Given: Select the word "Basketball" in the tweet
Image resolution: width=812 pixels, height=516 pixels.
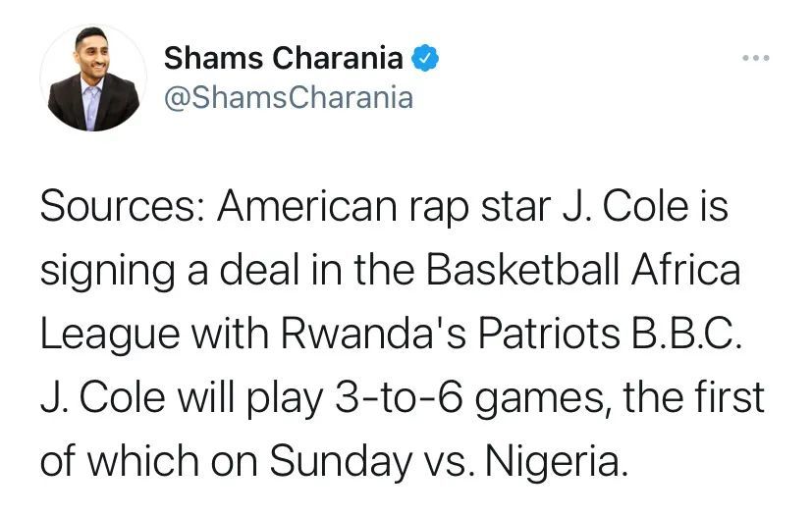Looking at the screenshot, I should [x=522, y=270].
